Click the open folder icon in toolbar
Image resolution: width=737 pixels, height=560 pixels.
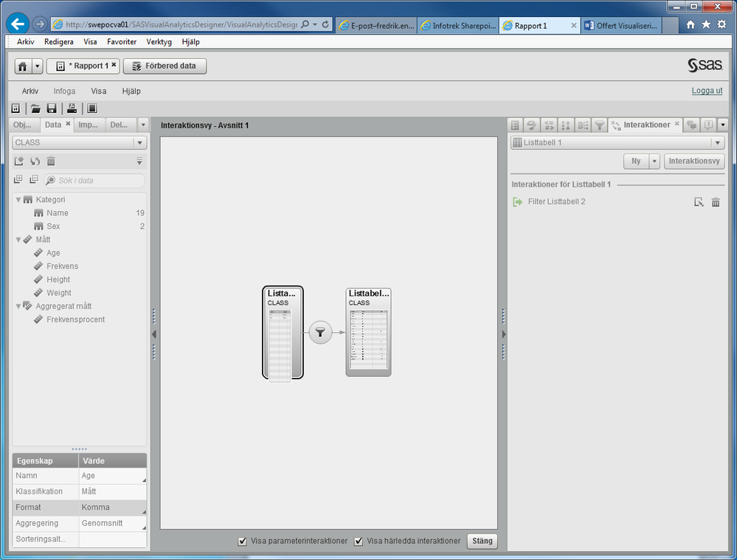click(x=35, y=108)
